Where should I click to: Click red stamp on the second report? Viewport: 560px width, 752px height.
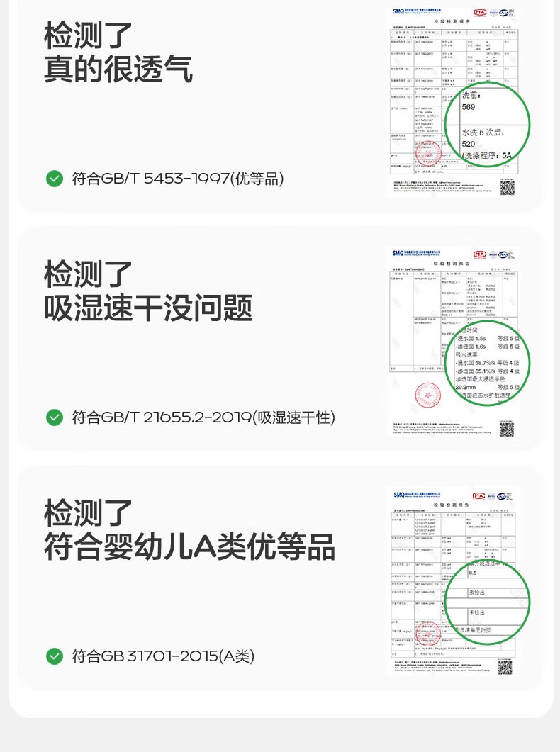pyautogui.click(x=427, y=395)
